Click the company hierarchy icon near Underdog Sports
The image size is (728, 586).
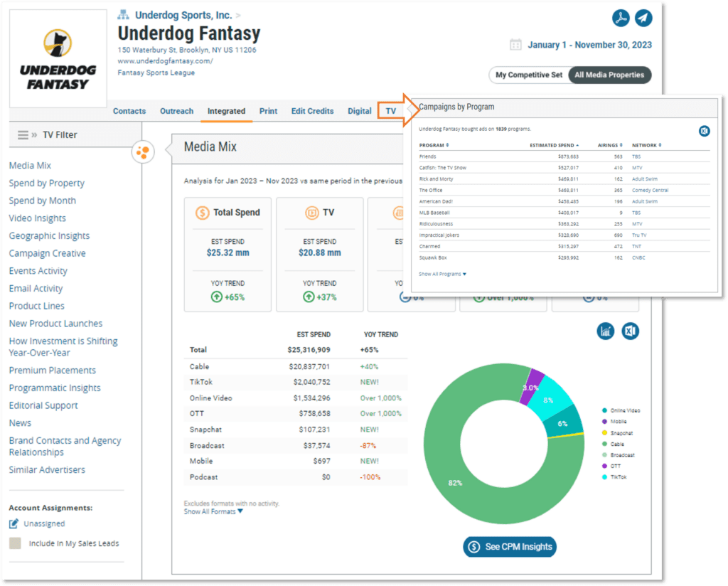coord(123,15)
